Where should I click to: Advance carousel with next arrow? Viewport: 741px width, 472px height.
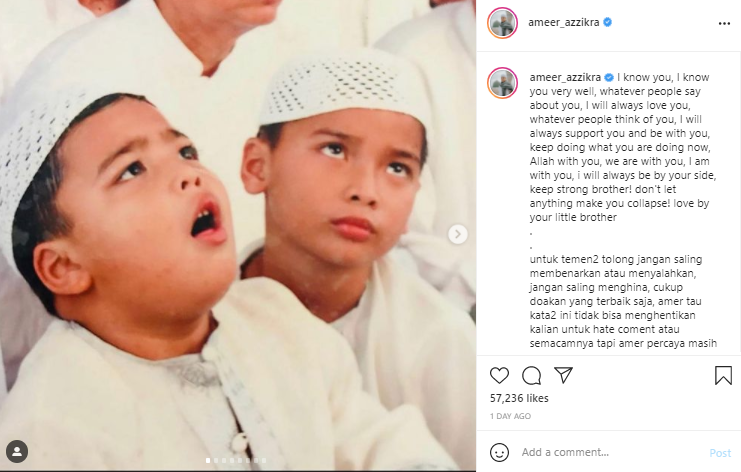tap(457, 234)
